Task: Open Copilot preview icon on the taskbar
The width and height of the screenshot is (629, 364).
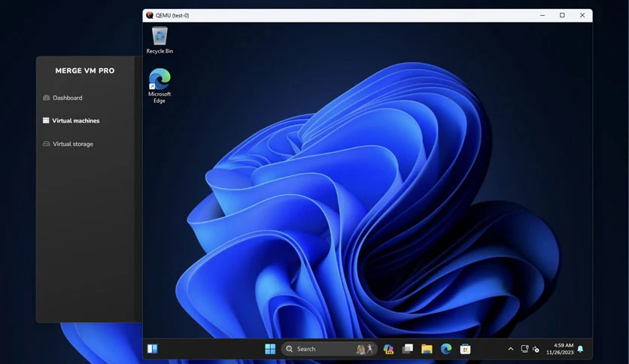Action: [388, 349]
